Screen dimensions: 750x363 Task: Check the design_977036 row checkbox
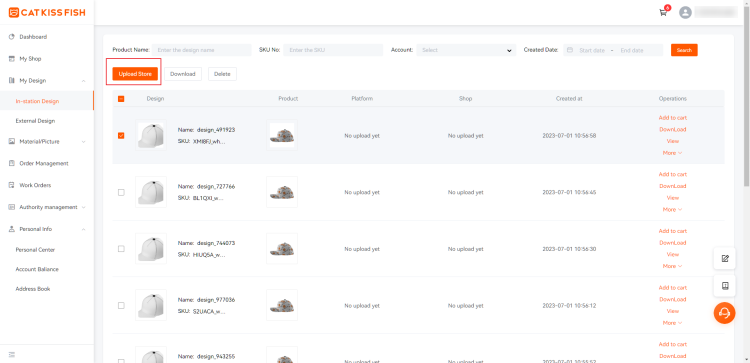point(121,305)
